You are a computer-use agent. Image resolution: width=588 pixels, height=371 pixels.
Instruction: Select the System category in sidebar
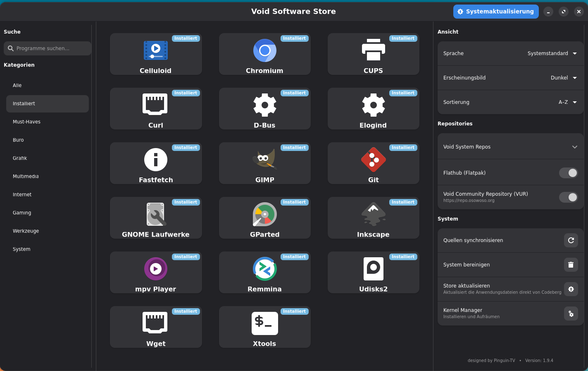(48, 249)
